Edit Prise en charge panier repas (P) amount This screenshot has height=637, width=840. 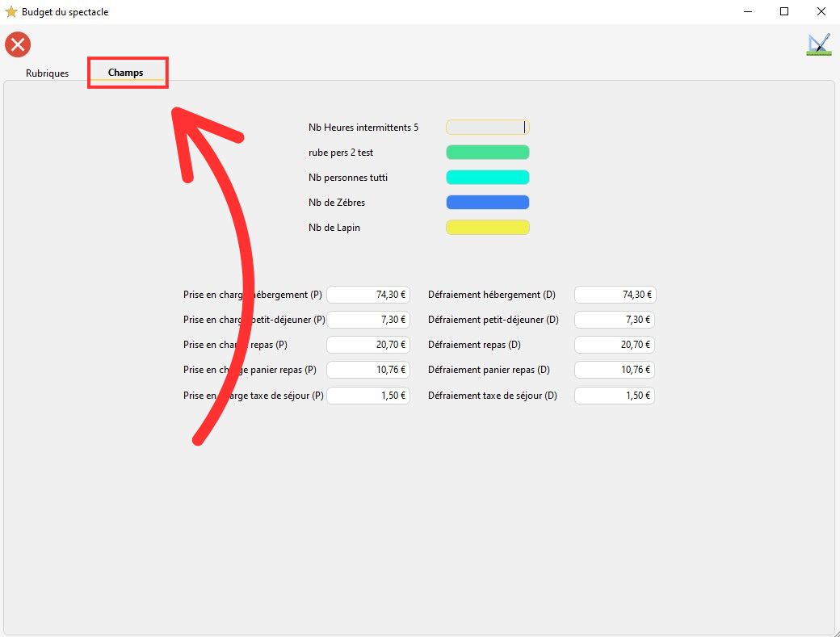[368, 370]
